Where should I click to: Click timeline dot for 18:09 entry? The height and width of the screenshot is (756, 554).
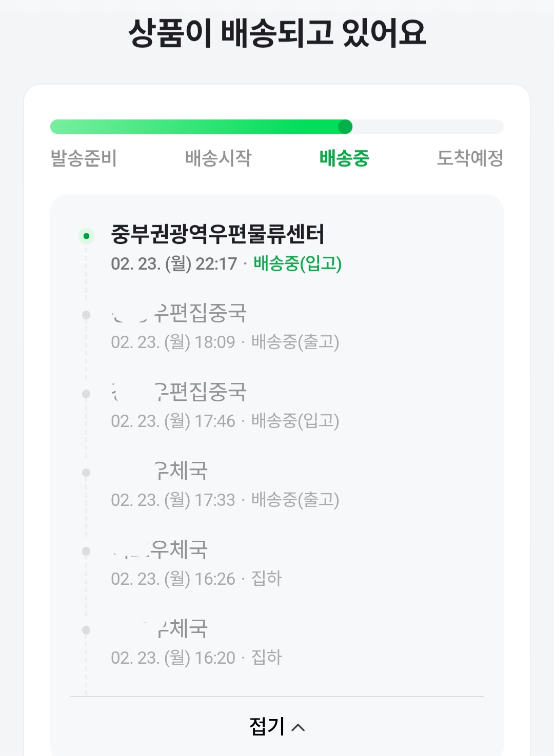click(x=86, y=315)
